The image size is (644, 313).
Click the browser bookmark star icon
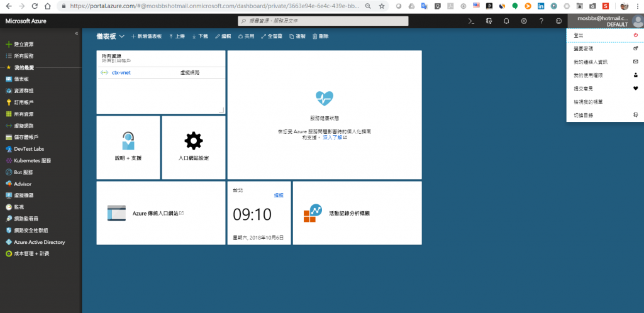click(382, 6)
